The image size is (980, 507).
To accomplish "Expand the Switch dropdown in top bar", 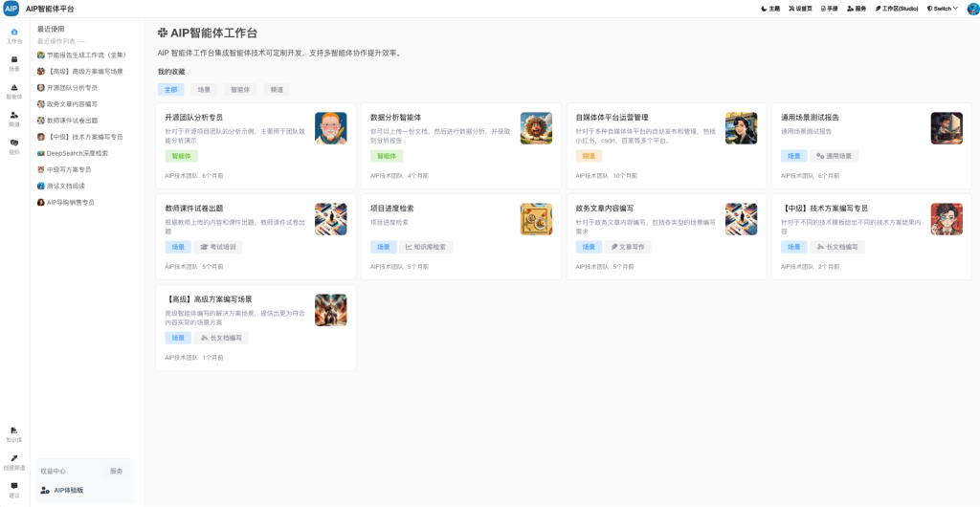I will [942, 9].
